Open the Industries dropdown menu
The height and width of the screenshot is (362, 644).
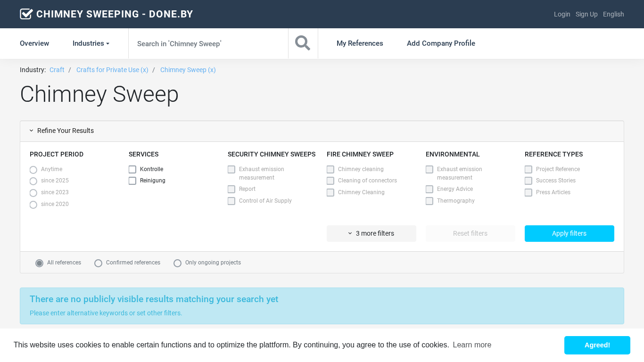(91, 43)
